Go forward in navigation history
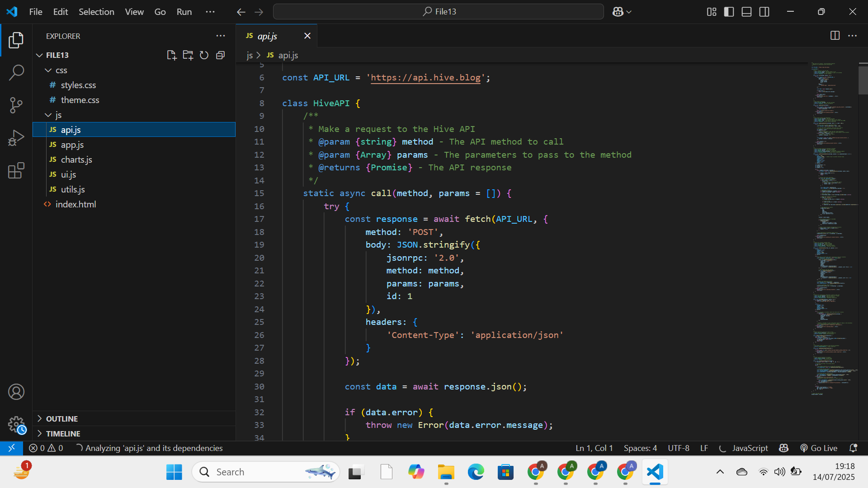Viewport: 868px width, 488px height. [259, 12]
